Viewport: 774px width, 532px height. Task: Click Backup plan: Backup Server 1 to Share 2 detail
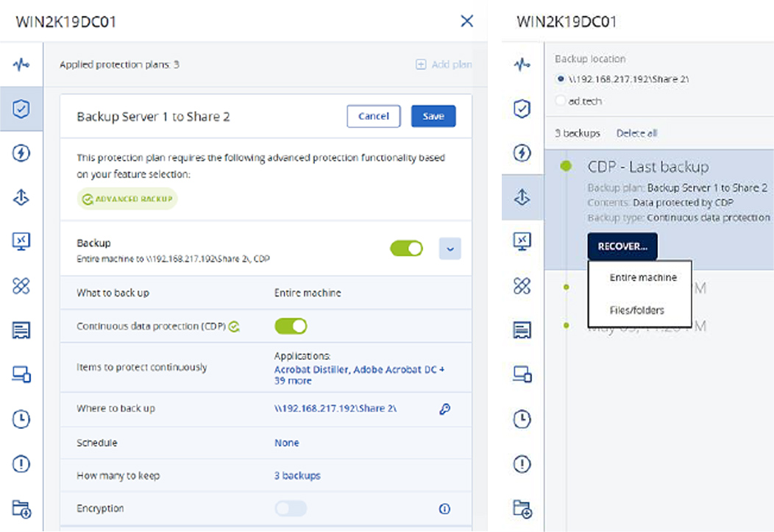point(678,188)
